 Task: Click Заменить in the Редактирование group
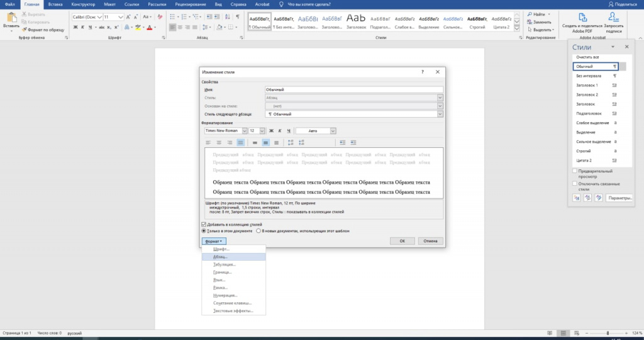[x=540, y=22]
